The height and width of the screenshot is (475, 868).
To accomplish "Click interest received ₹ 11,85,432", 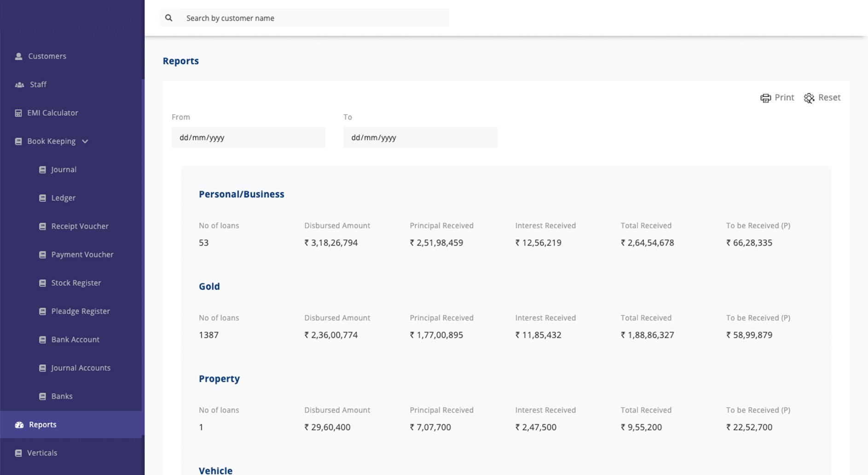I will [x=538, y=335].
